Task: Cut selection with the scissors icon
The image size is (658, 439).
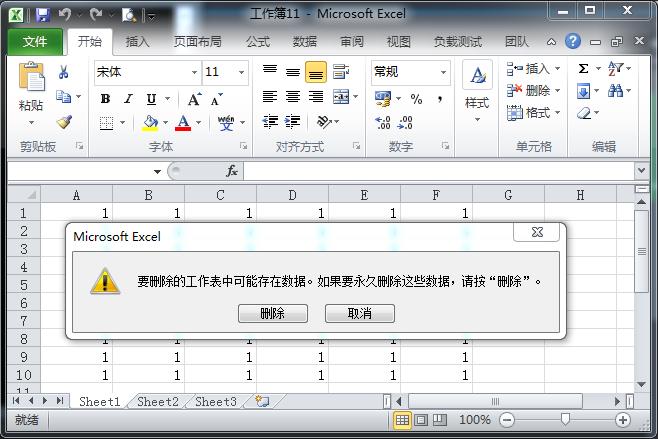Action: pyautogui.click(x=63, y=72)
